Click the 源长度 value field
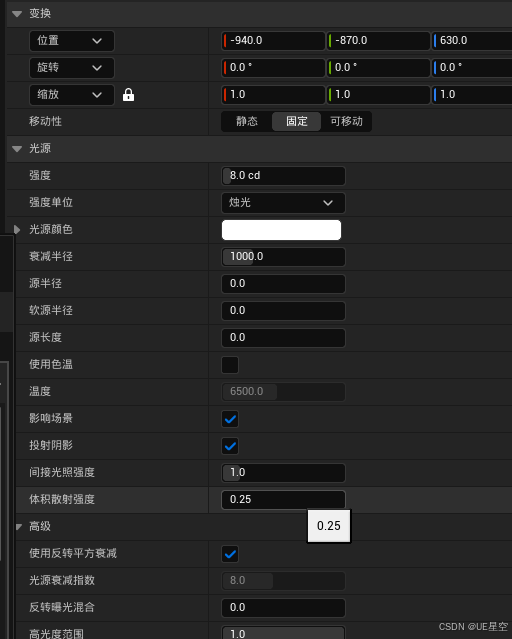The image size is (512, 639). 283,338
